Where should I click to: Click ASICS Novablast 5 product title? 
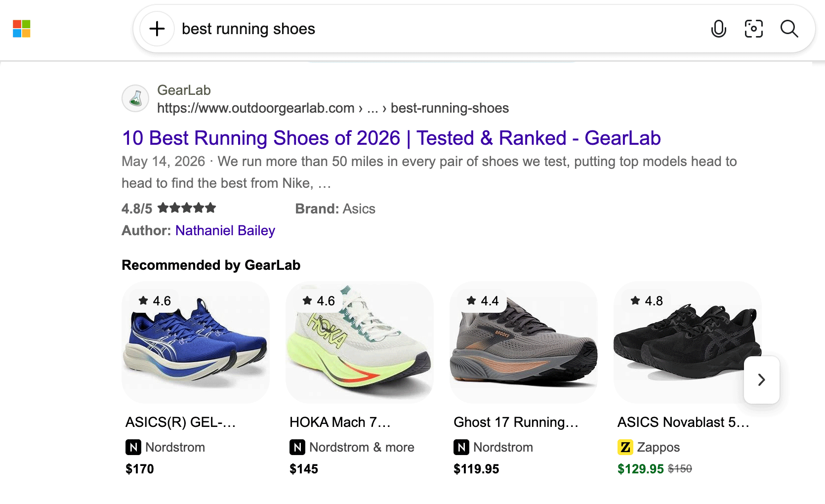click(x=683, y=422)
